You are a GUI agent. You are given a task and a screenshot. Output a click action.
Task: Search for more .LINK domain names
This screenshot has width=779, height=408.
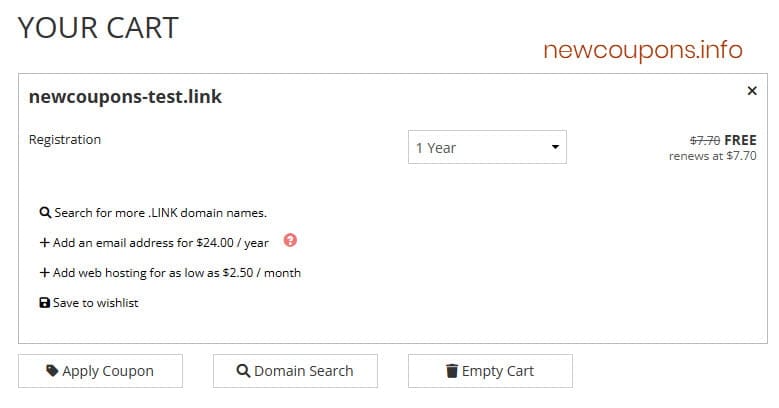[x=160, y=213]
